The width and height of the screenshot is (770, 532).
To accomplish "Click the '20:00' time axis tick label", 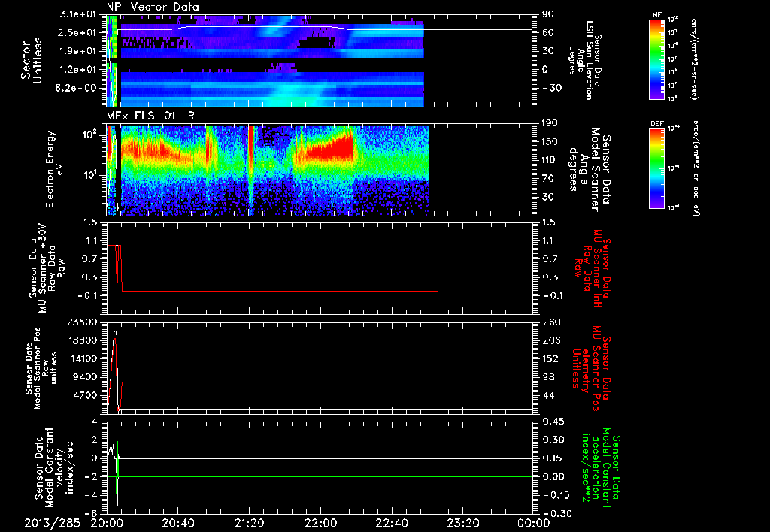I will (107, 523).
